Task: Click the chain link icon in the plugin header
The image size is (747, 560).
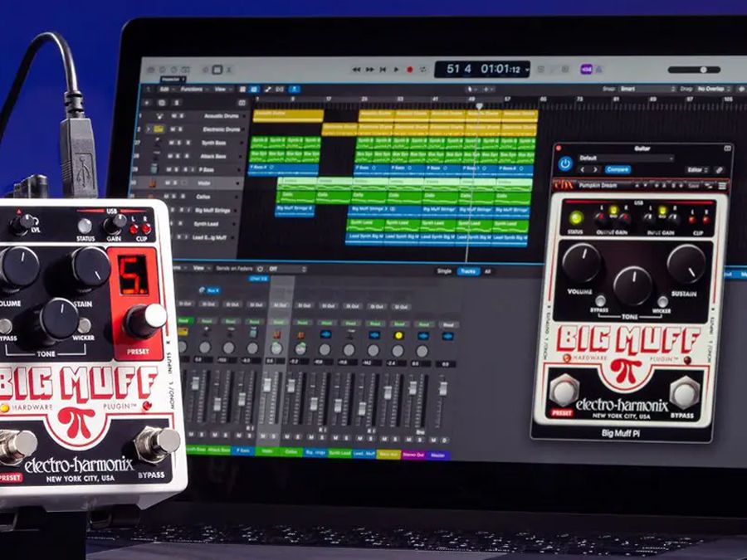Action: point(718,171)
